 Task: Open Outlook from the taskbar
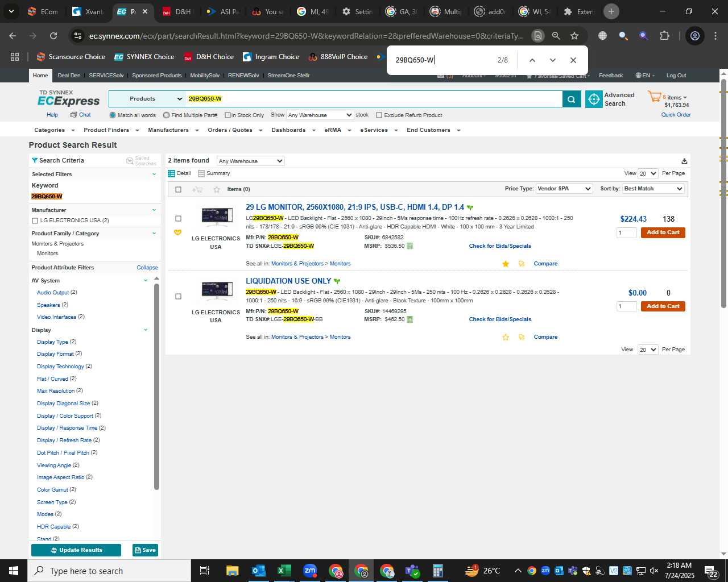tap(259, 571)
